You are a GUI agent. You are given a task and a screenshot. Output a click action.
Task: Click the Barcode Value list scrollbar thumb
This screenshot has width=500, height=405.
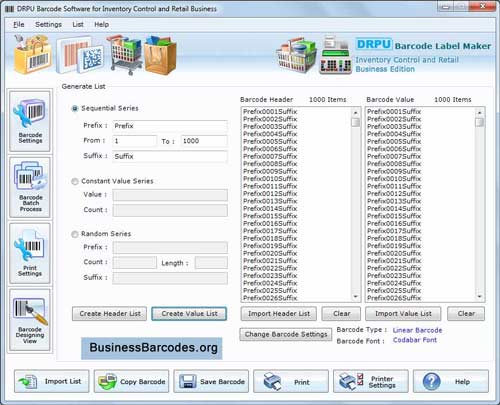[x=480, y=122]
